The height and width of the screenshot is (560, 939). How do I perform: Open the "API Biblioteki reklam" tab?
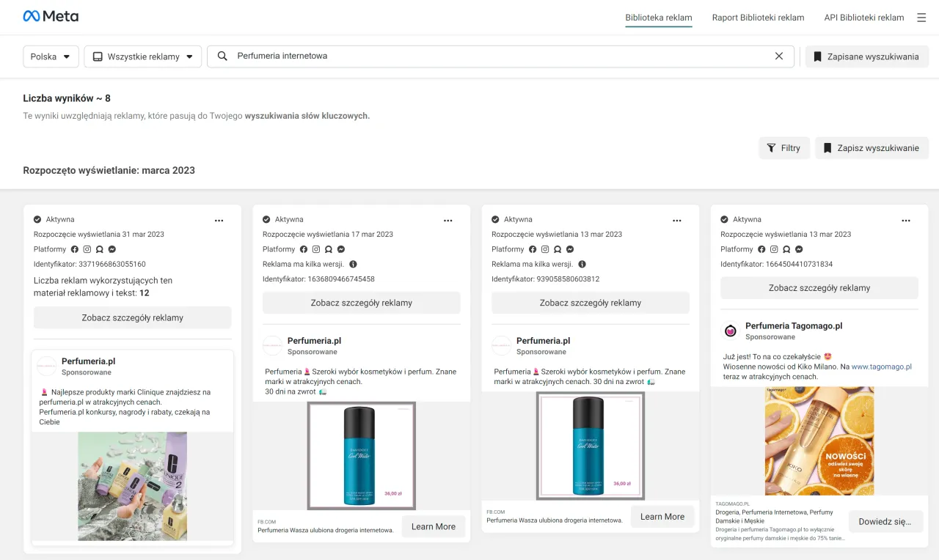[863, 17]
